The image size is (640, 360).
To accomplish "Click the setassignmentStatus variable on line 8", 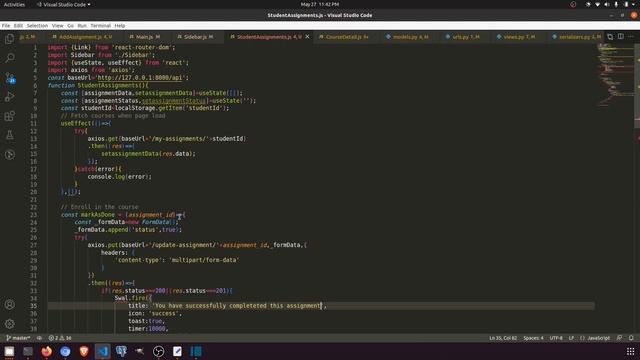I will click(173, 100).
